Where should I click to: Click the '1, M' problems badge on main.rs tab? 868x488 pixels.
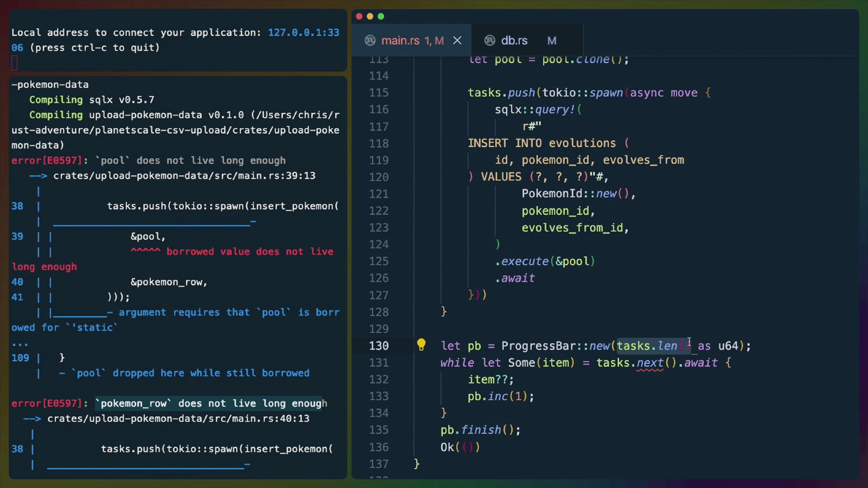click(434, 41)
